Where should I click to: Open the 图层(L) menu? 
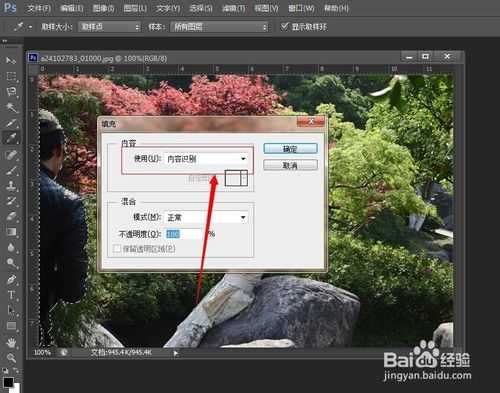135,8
